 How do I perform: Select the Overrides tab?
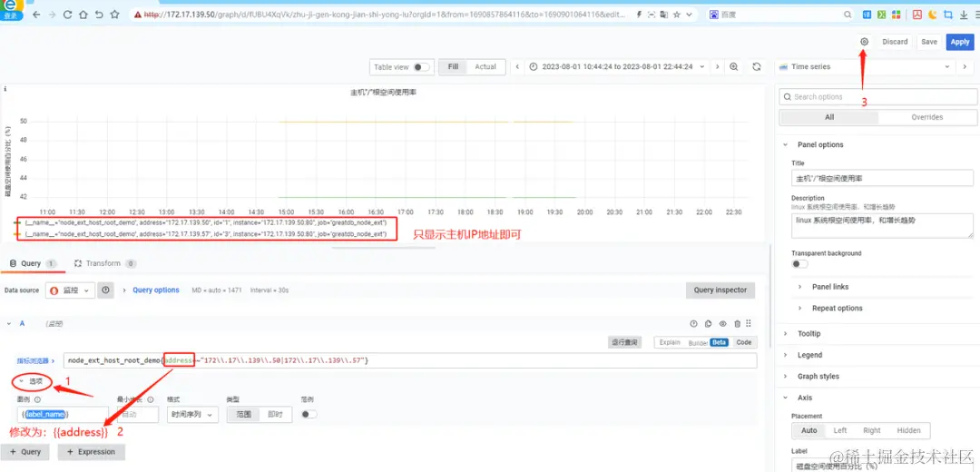coord(926,117)
